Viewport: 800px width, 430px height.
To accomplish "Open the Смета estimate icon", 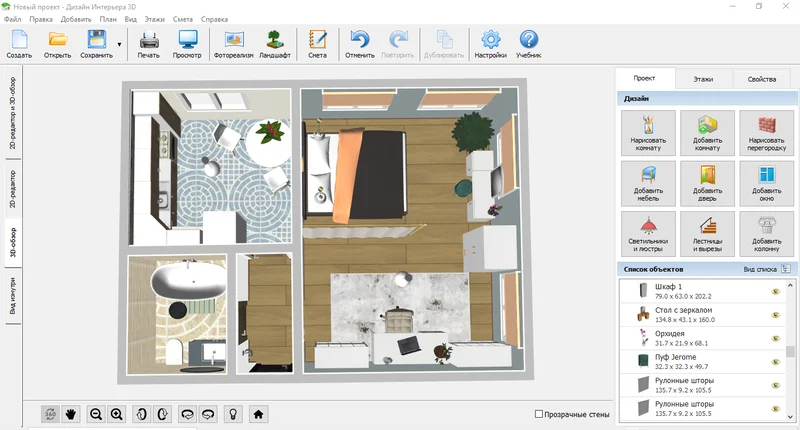I will pyautogui.click(x=317, y=44).
